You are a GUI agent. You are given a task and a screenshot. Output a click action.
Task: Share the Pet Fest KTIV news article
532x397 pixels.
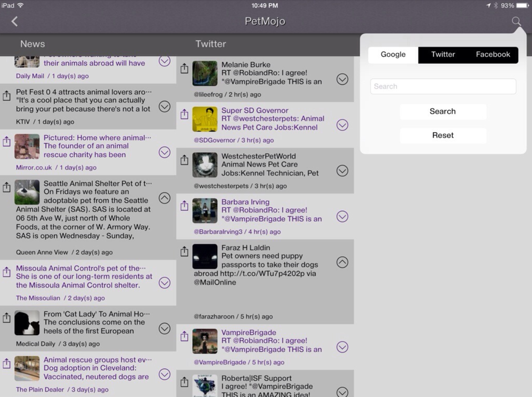pos(7,96)
